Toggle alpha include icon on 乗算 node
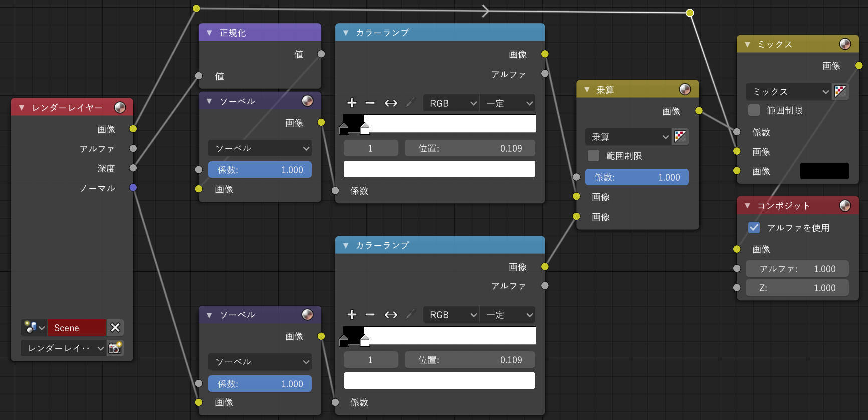Image resolution: width=868 pixels, height=420 pixels. [680, 137]
